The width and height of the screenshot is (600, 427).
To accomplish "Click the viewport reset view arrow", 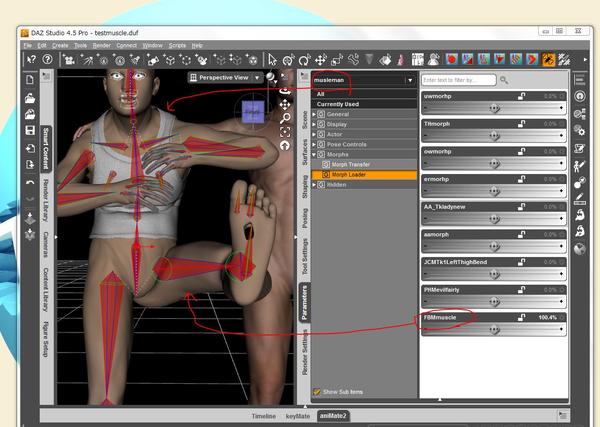I will tap(285, 145).
